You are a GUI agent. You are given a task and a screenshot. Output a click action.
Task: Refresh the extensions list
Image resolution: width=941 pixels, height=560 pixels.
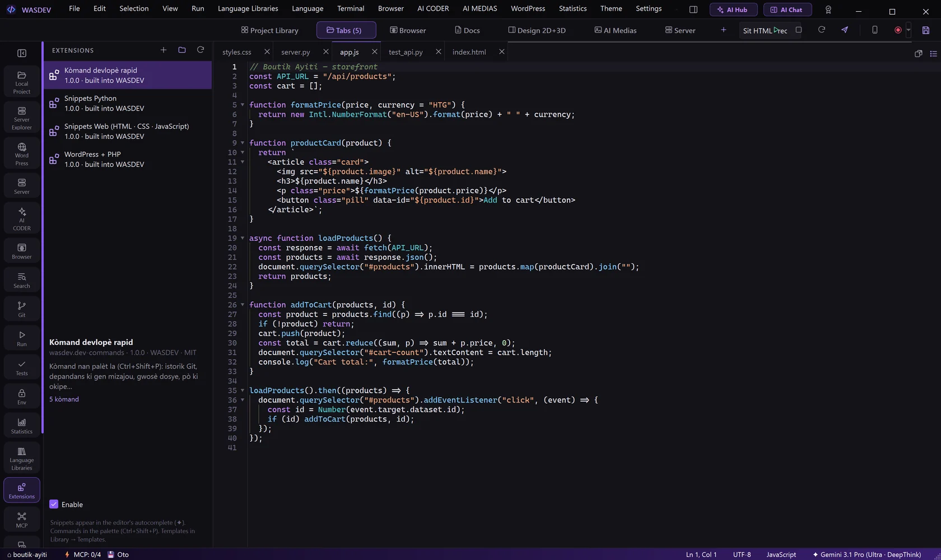point(201,50)
